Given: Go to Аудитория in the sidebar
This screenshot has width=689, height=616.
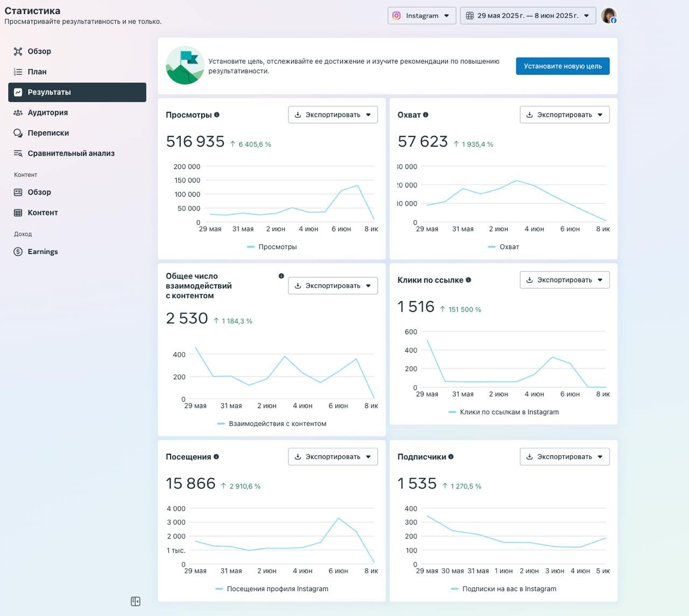Looking at the screenshot, I should pyautogui.click(x=47, y=112).
